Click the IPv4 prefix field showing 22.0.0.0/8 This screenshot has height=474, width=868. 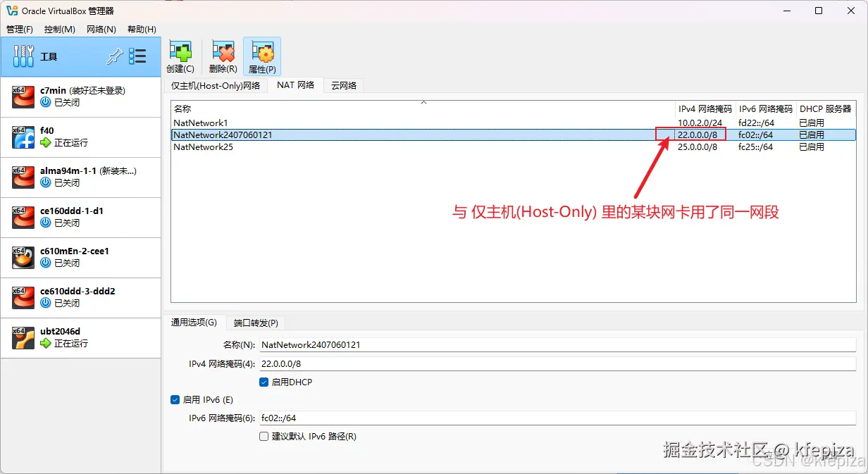coord(557,364)
